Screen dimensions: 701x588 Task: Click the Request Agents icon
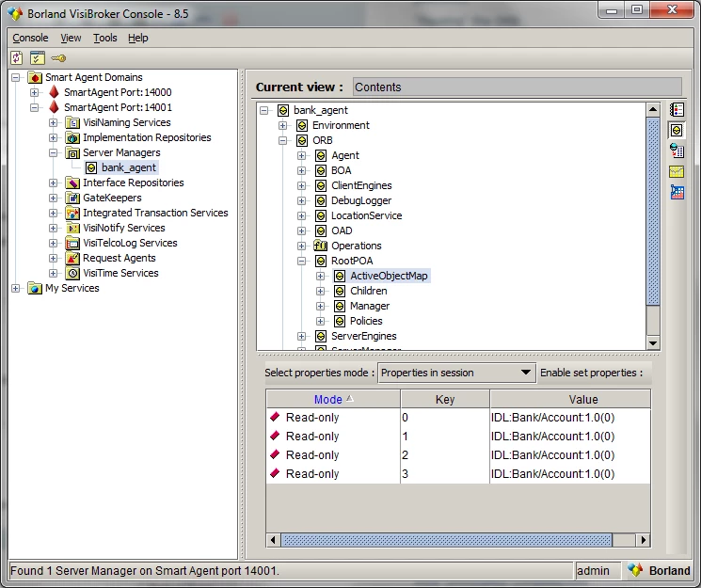click(x=72, y=258)
